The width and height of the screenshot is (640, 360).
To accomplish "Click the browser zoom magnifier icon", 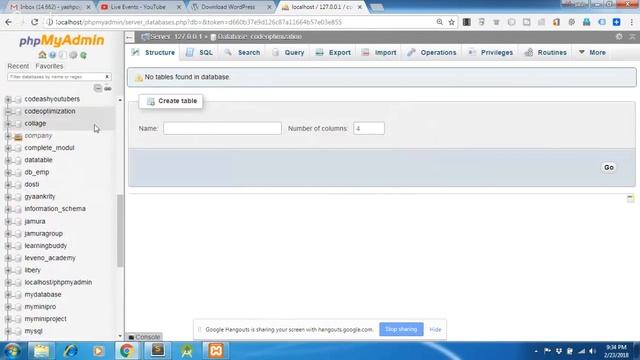I will point(440,22).
